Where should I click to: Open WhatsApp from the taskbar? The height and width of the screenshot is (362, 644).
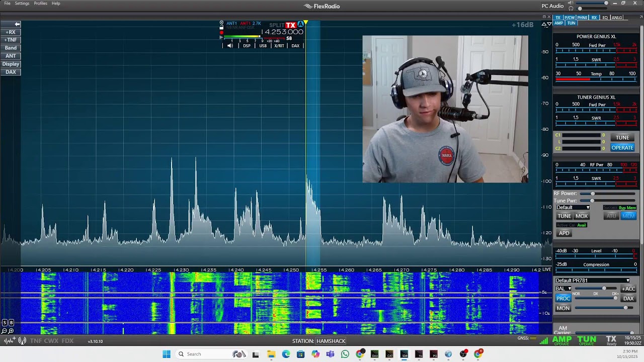tap(345, 354)
